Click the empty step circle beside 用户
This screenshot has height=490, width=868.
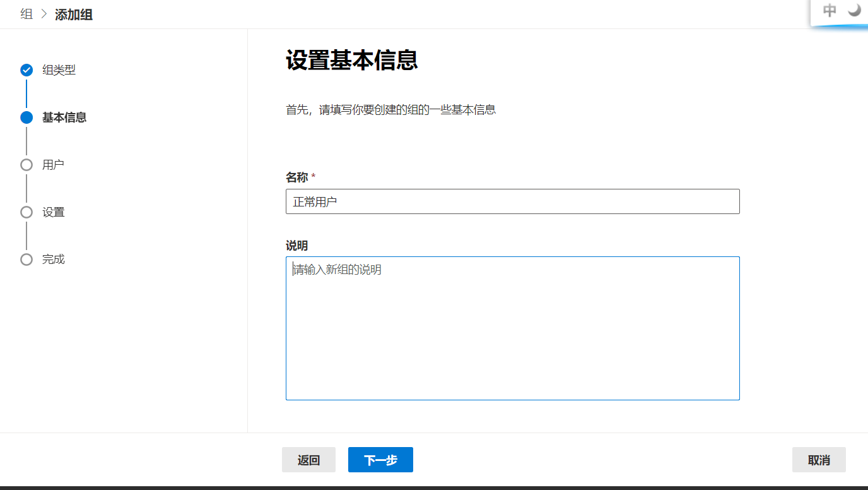[26, 165]
